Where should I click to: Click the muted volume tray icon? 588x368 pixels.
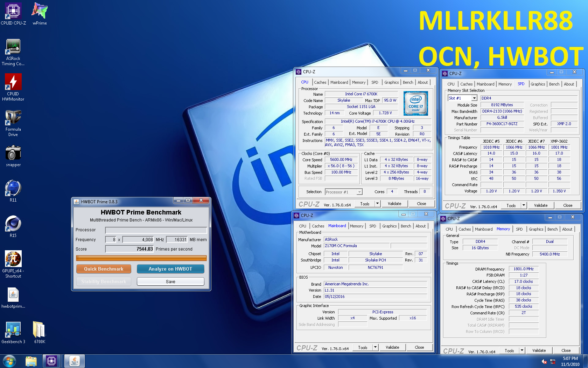tap(544, 361)
